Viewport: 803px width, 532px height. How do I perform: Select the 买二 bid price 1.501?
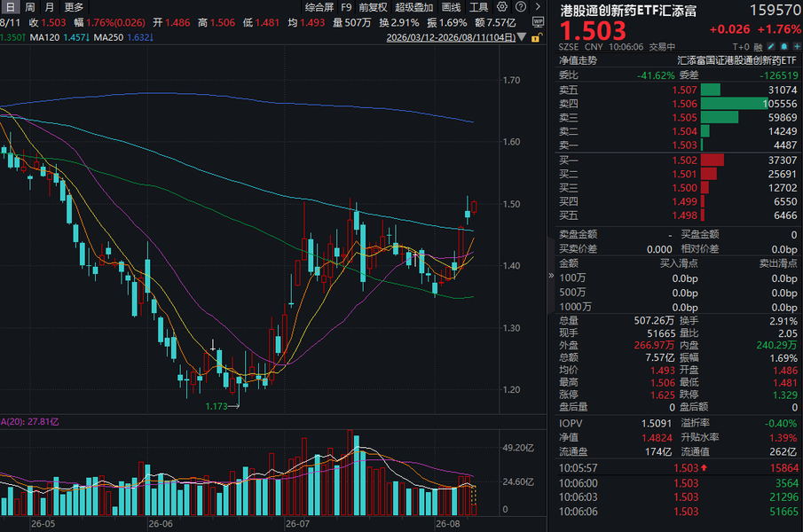[684, 174]
